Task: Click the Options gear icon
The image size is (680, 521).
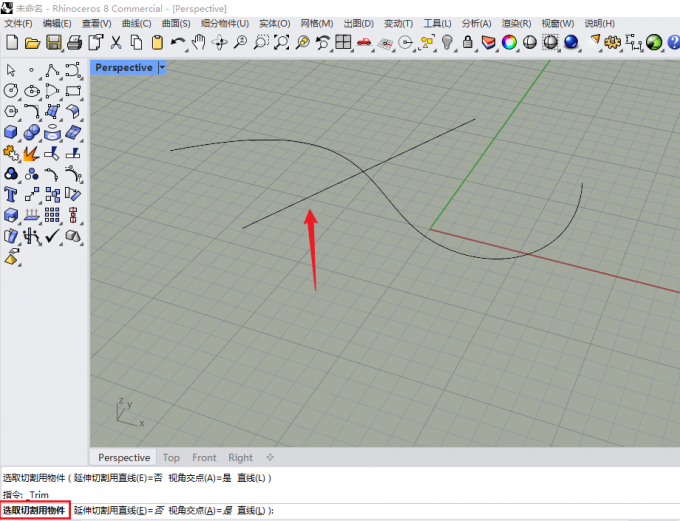Action: coord(612,42)
